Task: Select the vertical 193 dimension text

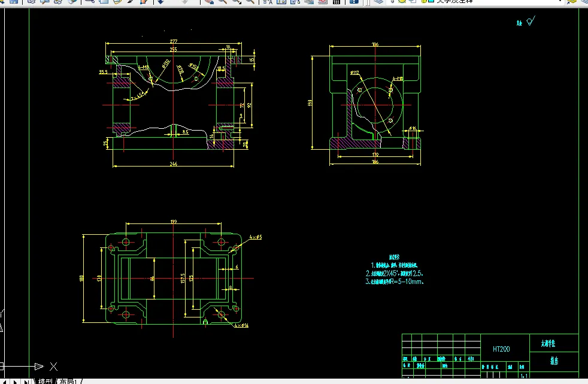Action: (310, 102)
